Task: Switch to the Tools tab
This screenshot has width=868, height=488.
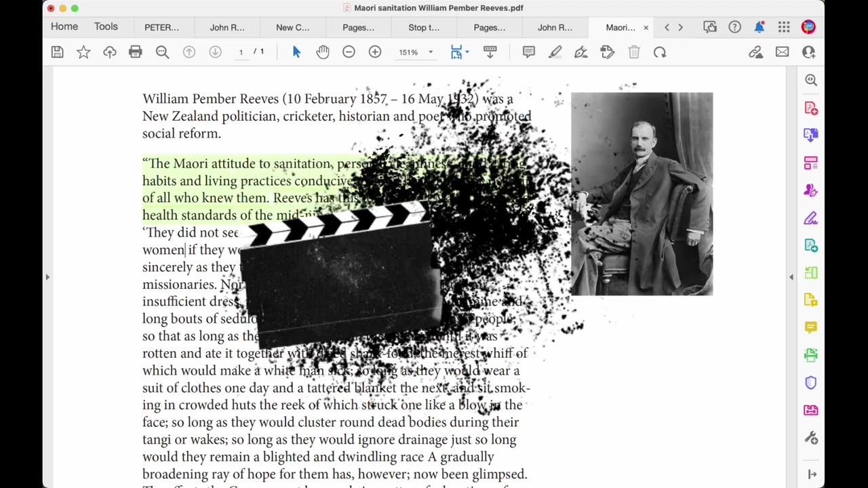Action: (x=106, y=26)
